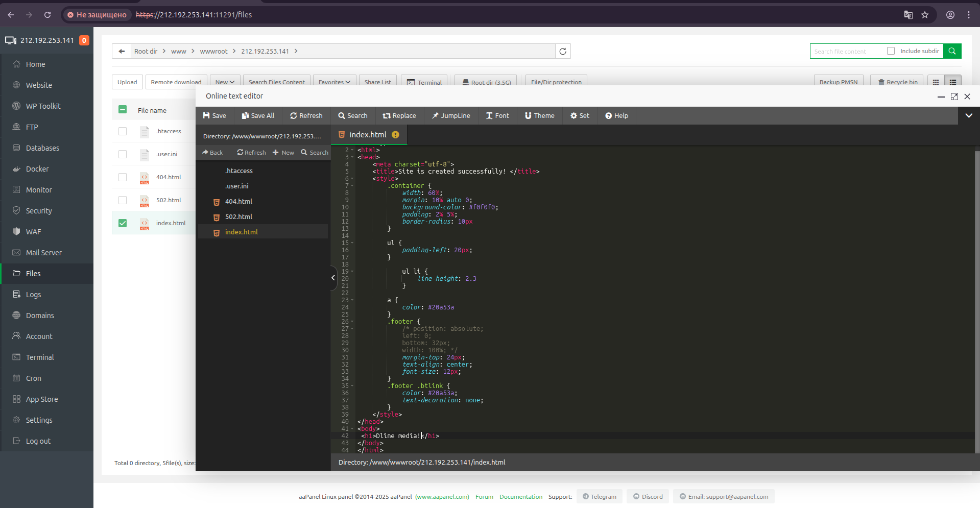Open Home in the sidebar
980x508 pixels.
[47, 64]
